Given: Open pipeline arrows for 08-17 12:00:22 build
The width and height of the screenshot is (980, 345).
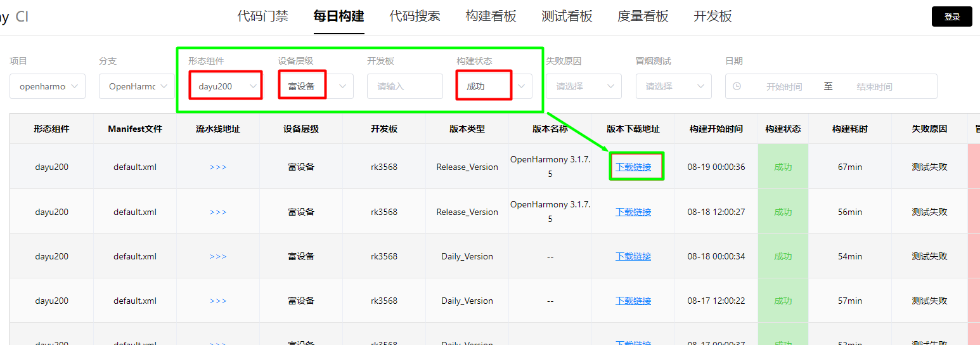Looking at the screenshot, I should click(218, 301).
